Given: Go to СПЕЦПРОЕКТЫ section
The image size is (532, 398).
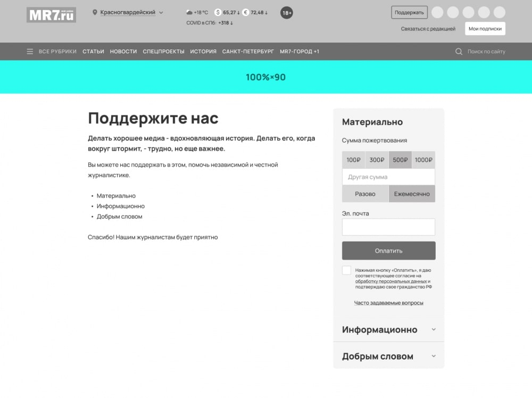Looking at the screenshot, I should tap(163, 52).
